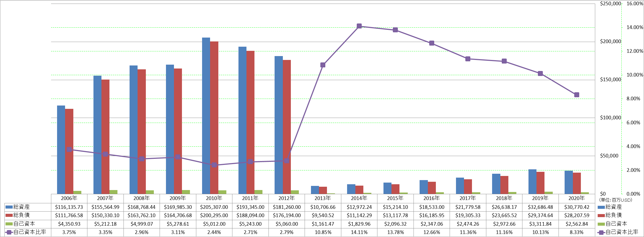Click the $1,161.47 cell

pyautogui.click(x=323, y=224)
